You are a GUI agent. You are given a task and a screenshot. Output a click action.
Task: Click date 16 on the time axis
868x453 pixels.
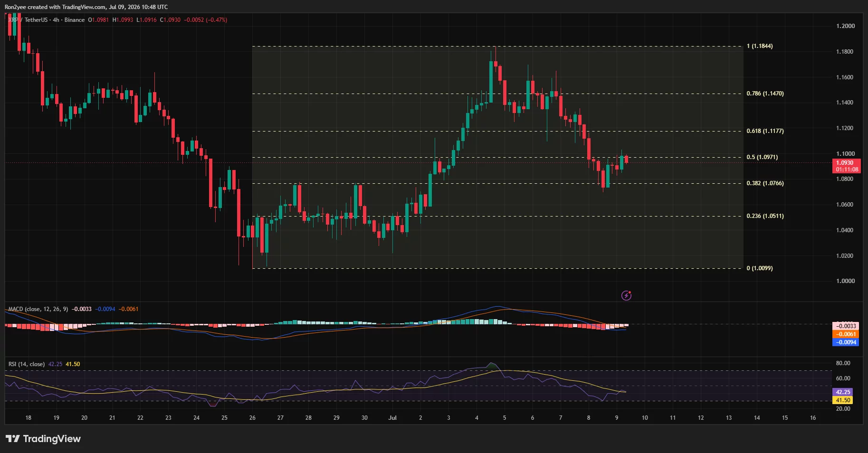point(813,418)
